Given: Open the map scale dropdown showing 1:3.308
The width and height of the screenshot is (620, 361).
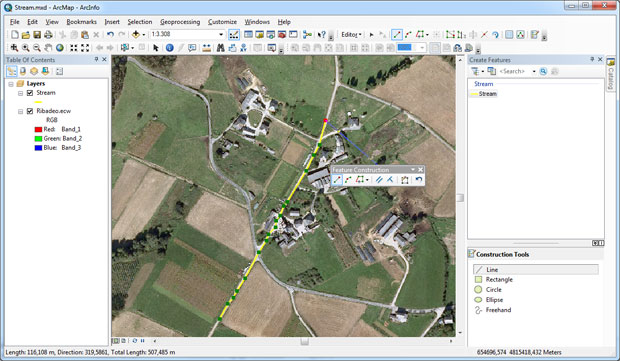Looking at the screenshot, I should coord(221,35).
